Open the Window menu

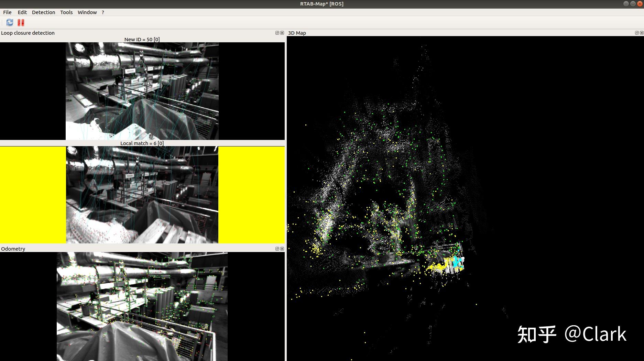(x=87, y=12)
